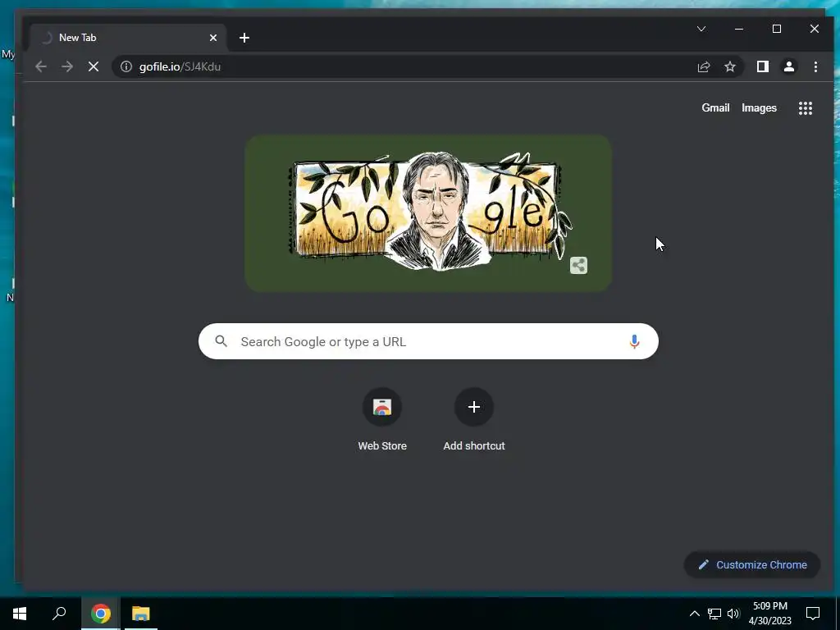Screen dimensions: 840x630
Task: Click the magnifier icon in the search box
Action: 221,341
